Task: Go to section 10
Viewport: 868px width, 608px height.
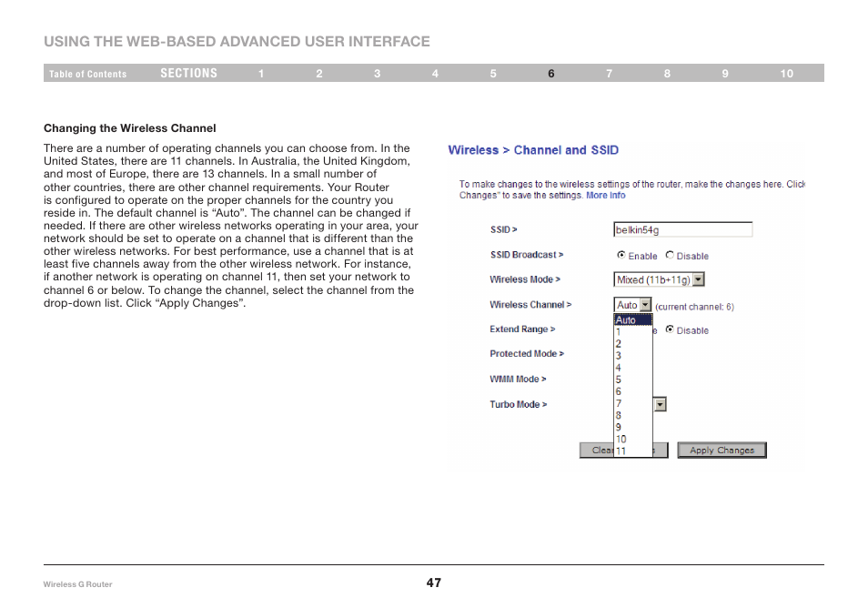Action: tap(787, 74)
